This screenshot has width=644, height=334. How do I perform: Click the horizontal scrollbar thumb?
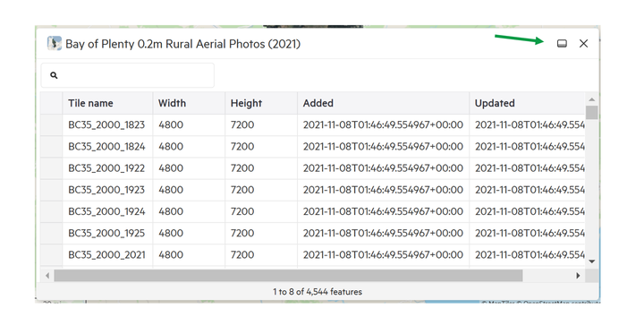pyautogui.click(x=288, y=276)
